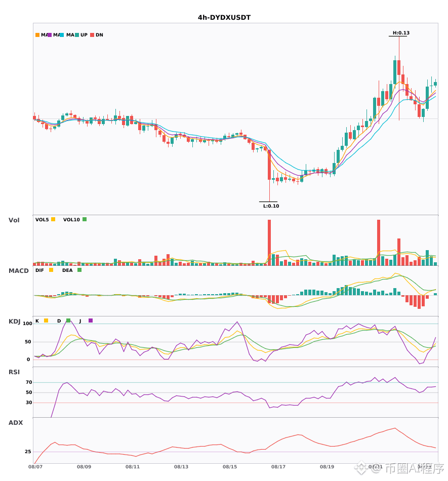
Task: Click the L:0.10 low price label
Action: point(271,206)
